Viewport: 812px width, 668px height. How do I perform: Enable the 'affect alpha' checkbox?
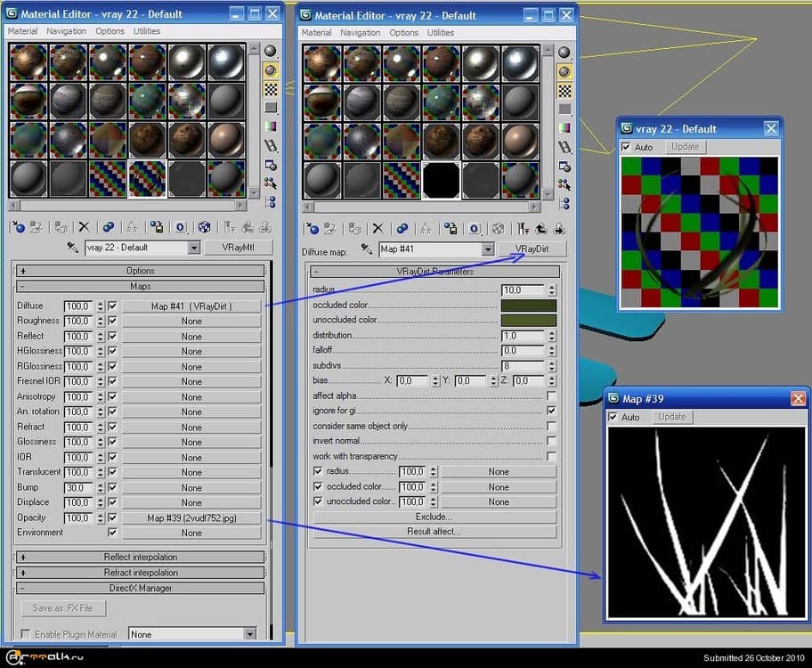pyautogui.click(x=551, y=395)
